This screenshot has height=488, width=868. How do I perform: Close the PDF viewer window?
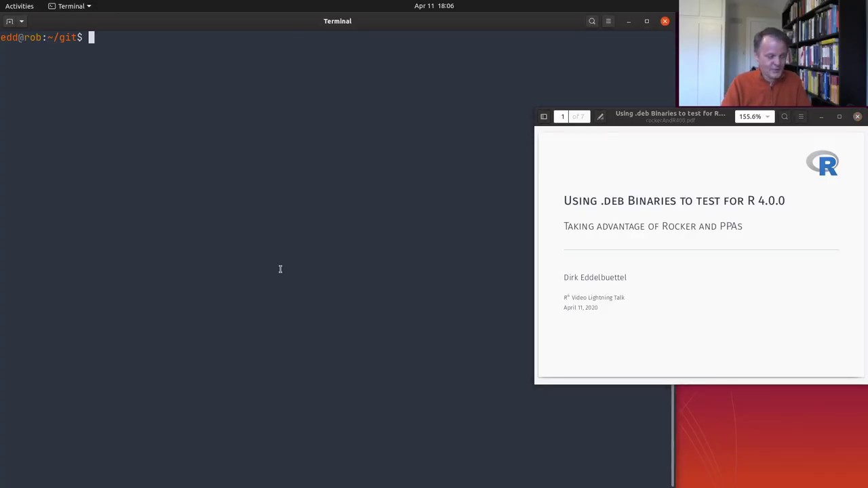857,117
